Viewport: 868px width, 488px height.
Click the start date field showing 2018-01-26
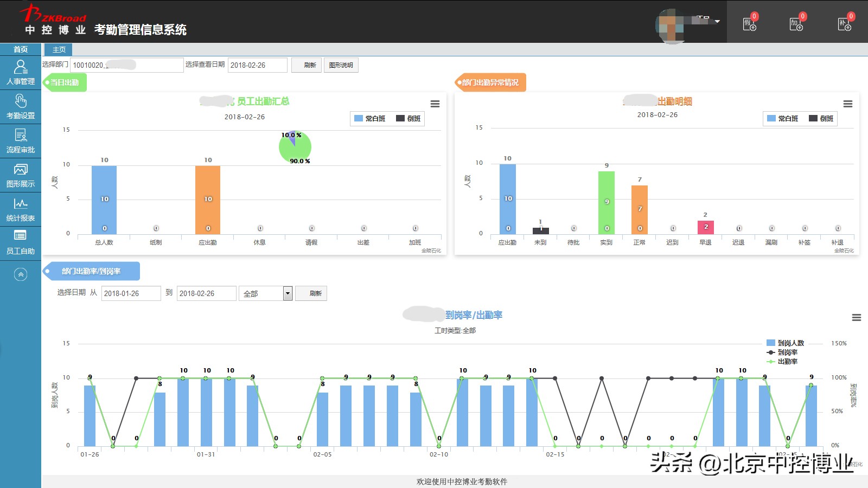[131, 293]
